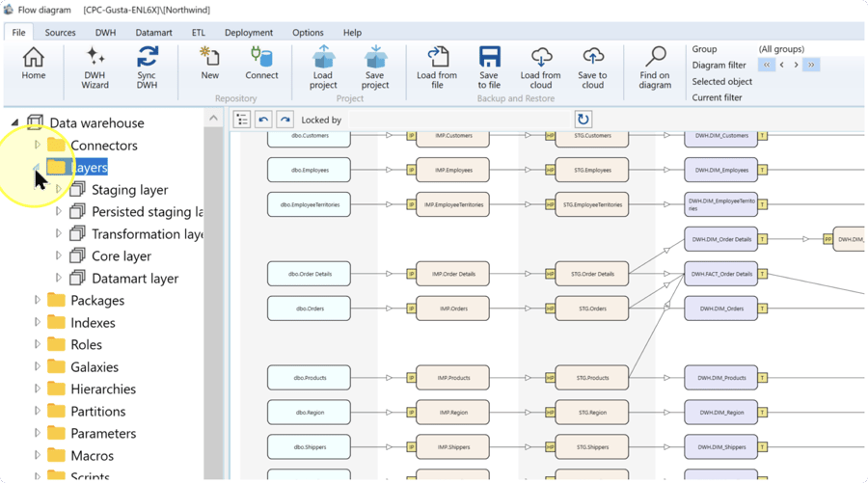Image resolution: width=868 pixels, height=483 pixels.
Task: Expand the Connectors folder
Action: click(x=37, y=145)
